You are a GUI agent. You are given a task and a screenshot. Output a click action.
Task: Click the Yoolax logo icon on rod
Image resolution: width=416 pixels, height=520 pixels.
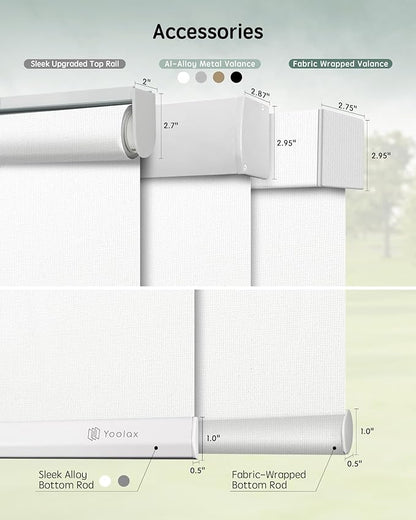94,434
